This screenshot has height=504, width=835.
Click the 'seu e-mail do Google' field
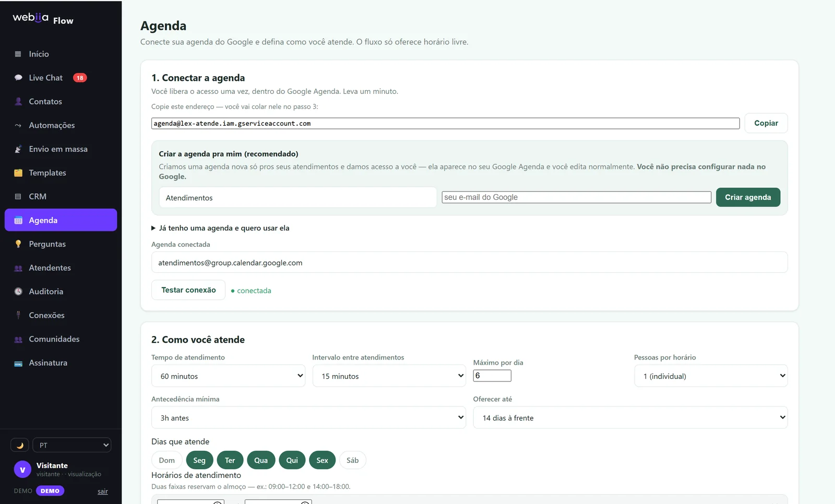pyautogui.click(x=576, y=197)
